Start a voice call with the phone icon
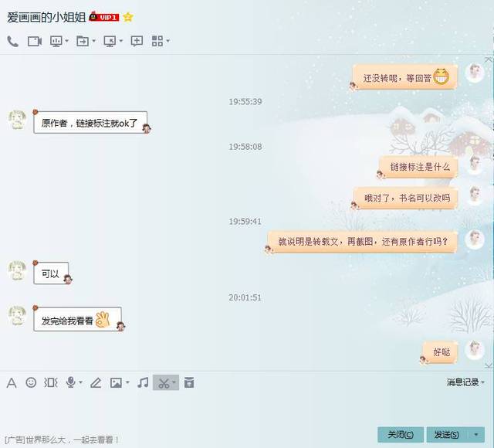 click(x=12, y=41)
